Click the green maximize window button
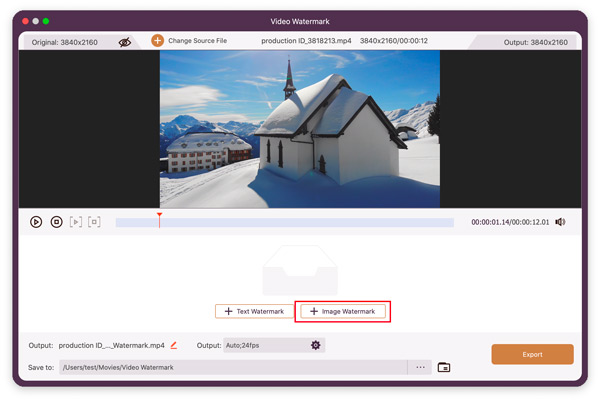Screen dimensions: 600x401 pyautogui.click(x=46, y=21)
